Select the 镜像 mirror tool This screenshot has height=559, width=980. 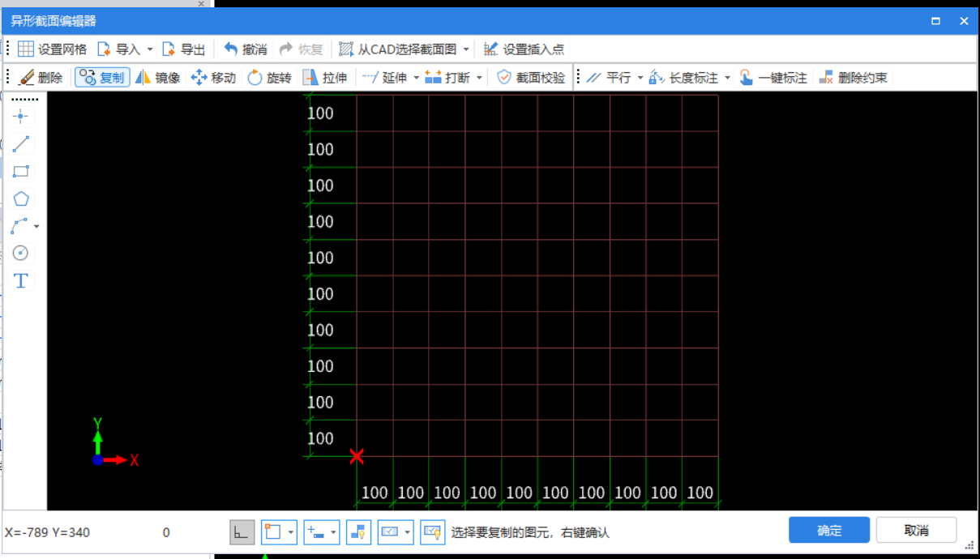(158, 78)
